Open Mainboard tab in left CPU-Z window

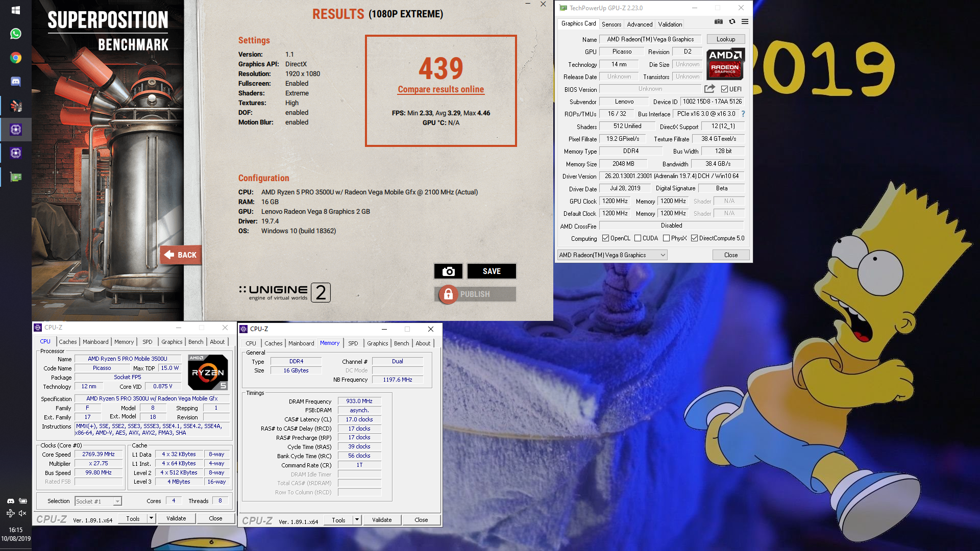[95, 342]
